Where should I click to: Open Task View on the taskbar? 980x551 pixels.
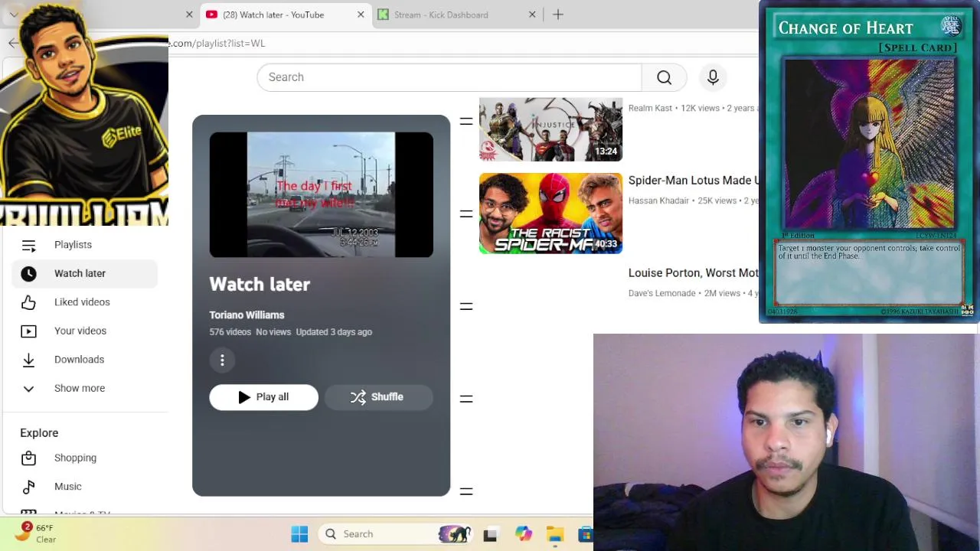coord(490,534)
